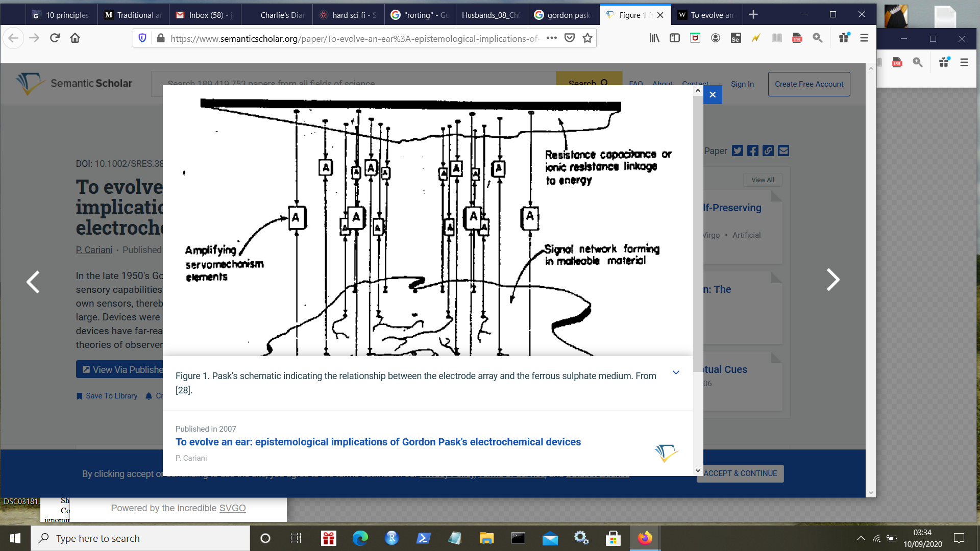
Task: Click the next figure arrow on right
Action: pyautogui.click(x=834, y=280)
